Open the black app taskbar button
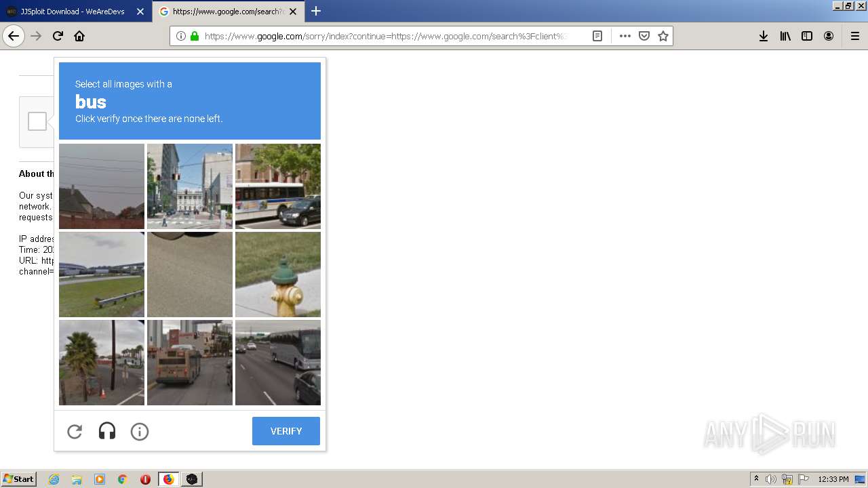Screen dimensions: 868x488 tap(192, 479)
